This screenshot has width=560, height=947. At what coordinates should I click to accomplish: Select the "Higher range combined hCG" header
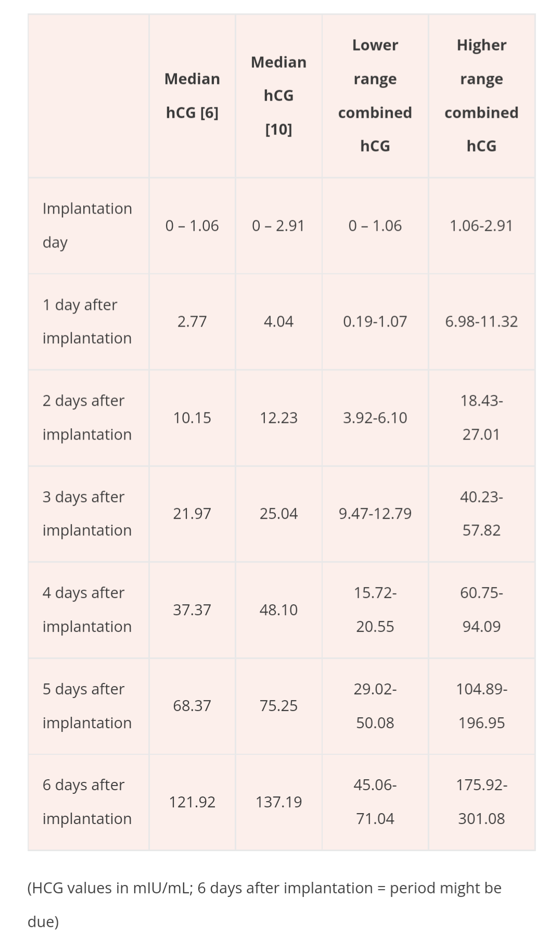click(x=481, y=96)
